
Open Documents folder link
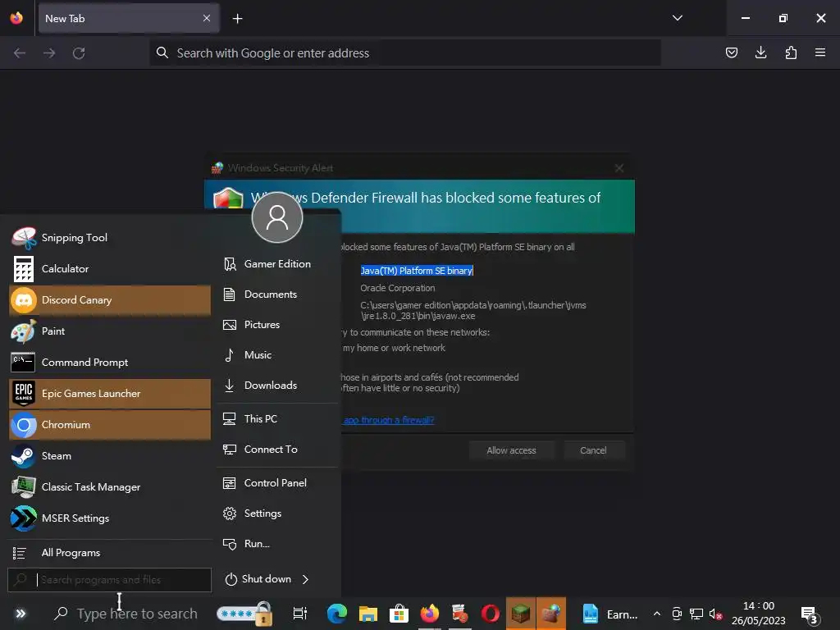(277, 294)
